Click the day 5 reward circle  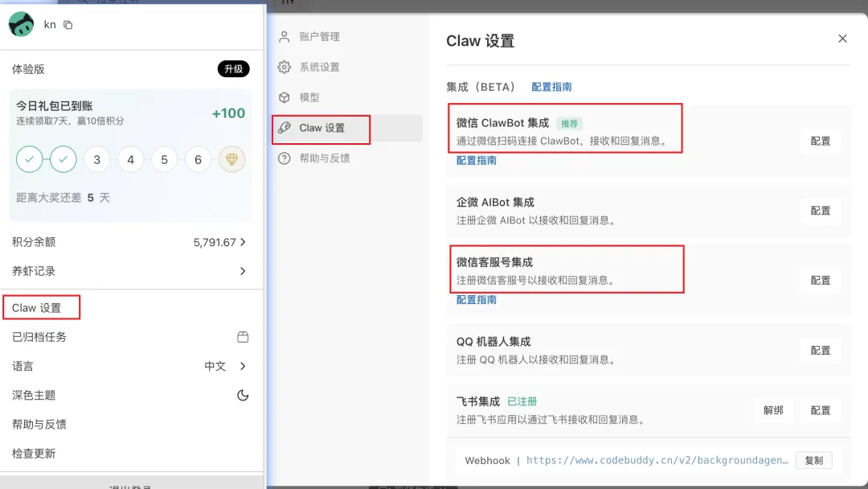click(x=165, y=159)
